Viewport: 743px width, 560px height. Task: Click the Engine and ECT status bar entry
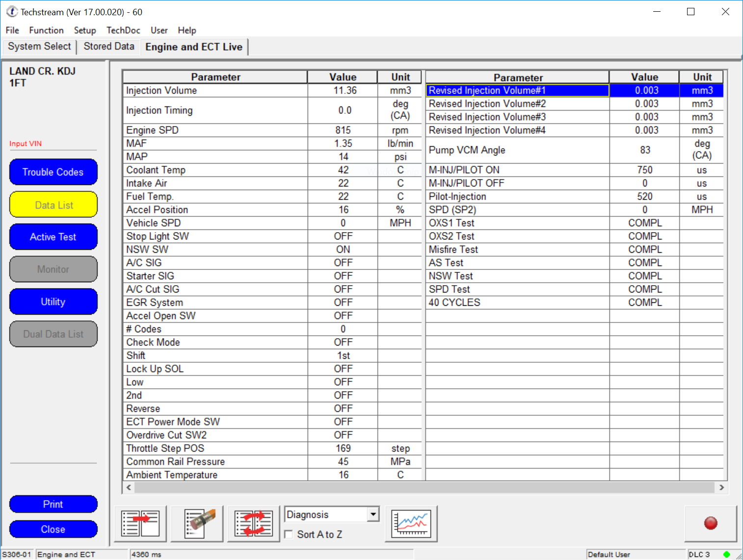coord(81,555)
